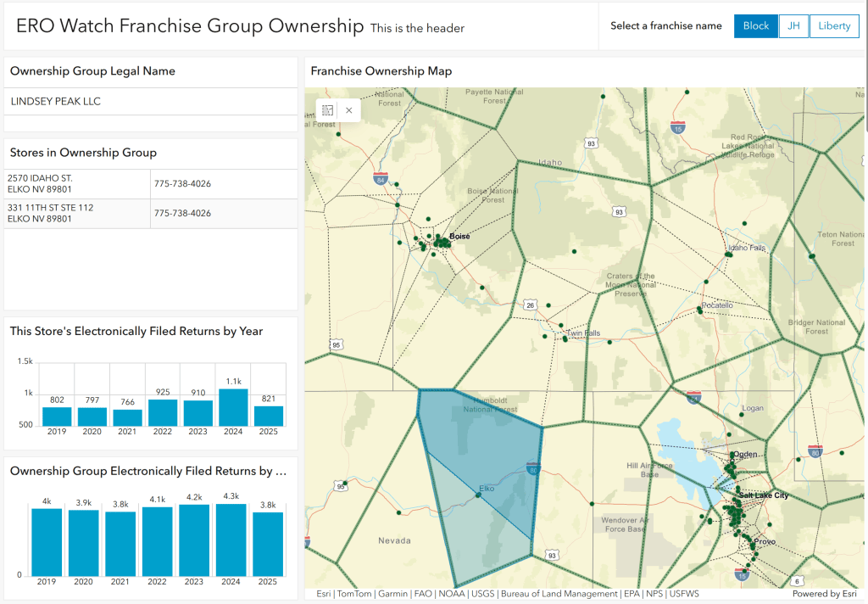This screenshot has height=604, width=868.
Task: Click the Ogden label on the map
Action: pos(745,454)
